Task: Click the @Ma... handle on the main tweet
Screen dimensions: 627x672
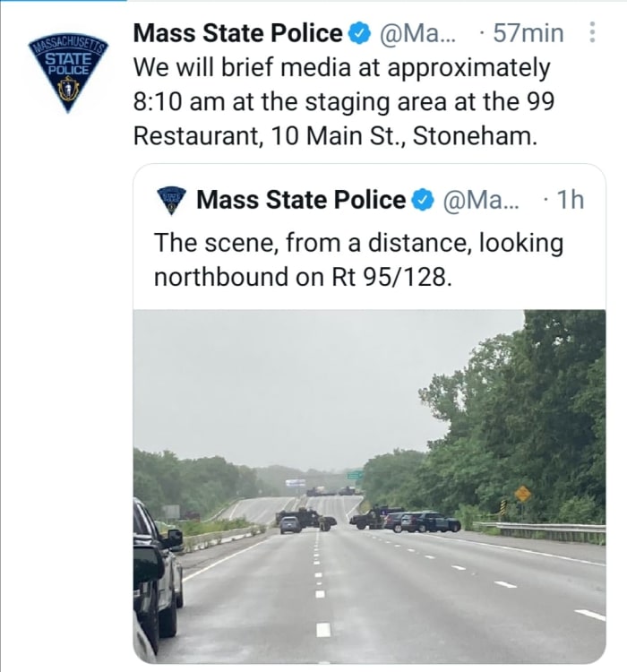Action: coord(418,34)
